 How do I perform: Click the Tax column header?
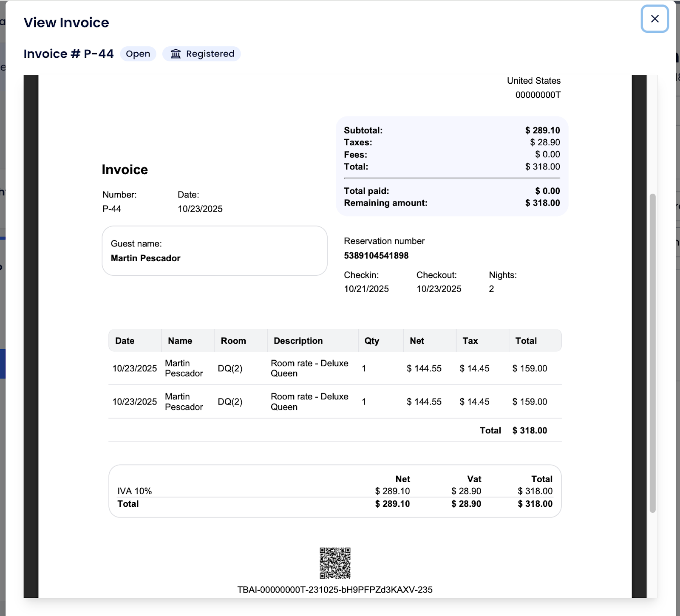tap(470, 341)
